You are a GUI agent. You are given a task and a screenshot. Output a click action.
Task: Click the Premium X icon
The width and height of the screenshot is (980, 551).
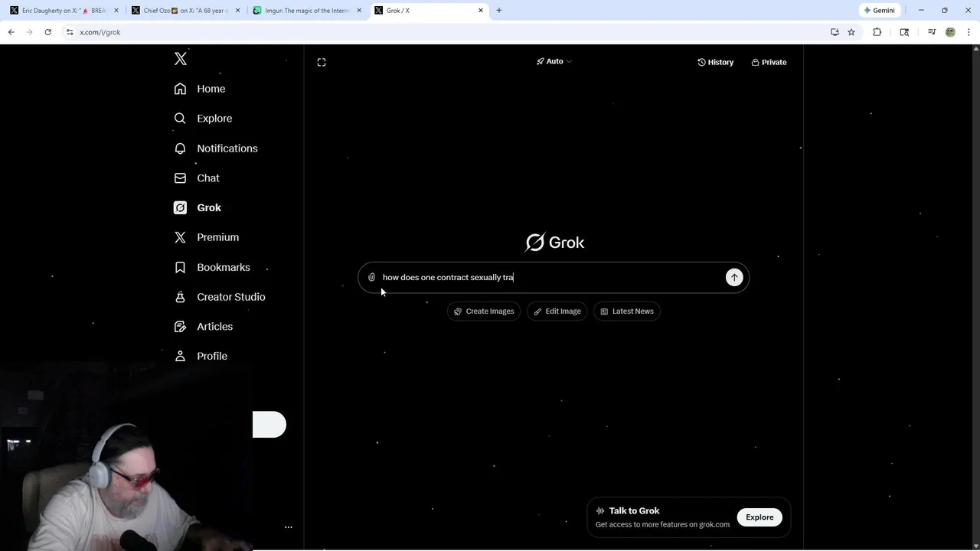click(x=180, y=237)
